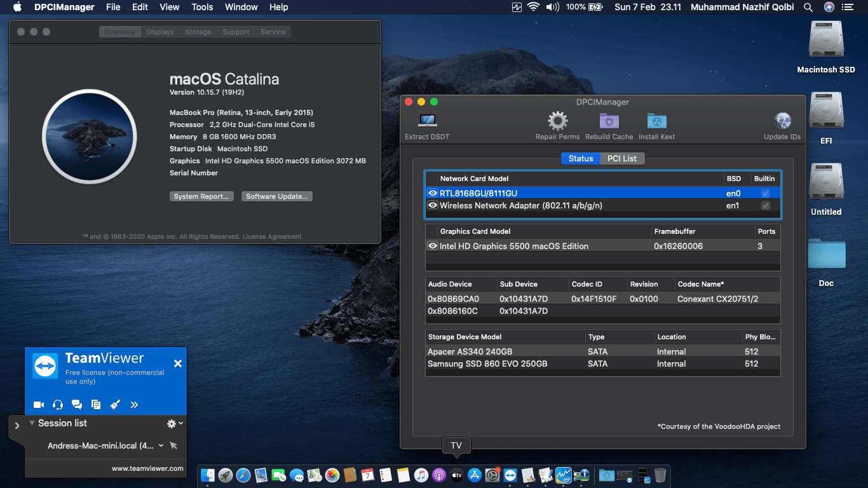This screenshot has width=868, height=488.
Task: Click the TeamViewer headset audio icon
Action: click(x=58, y=404)
